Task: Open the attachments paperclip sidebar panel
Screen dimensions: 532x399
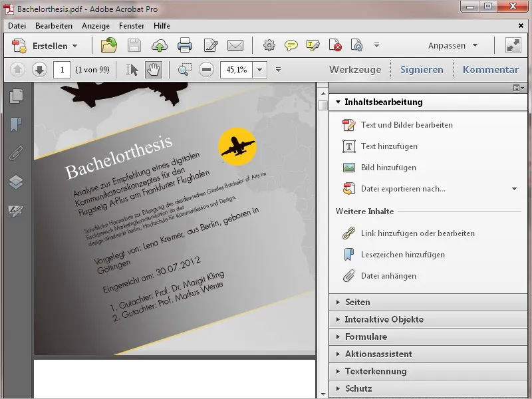Action: pos(16,154)
